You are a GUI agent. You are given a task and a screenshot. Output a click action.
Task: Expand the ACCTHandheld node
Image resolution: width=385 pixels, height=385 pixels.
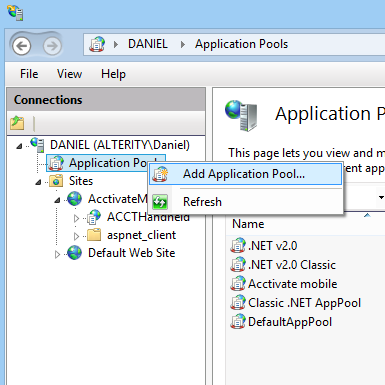tap(76, 218)
